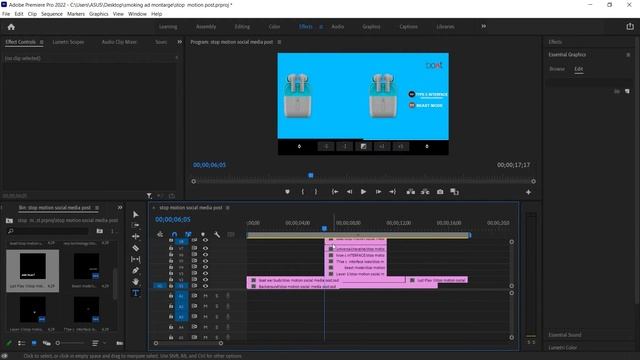Open Program monitor panel menu
This screenshot has width=640, height=360.
click(x=279, y=42)
